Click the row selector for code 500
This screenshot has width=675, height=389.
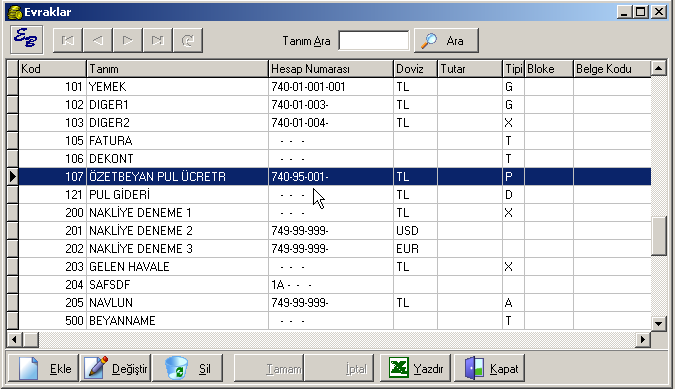click(12, 321)
